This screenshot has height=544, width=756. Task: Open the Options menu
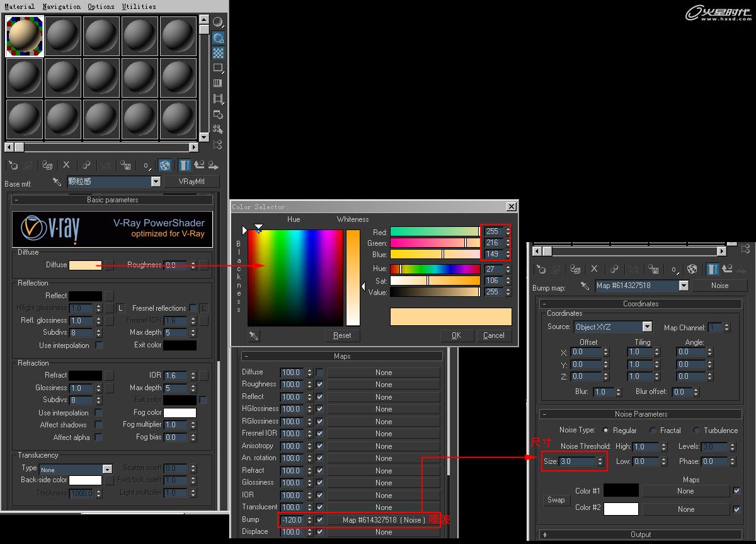101,6
